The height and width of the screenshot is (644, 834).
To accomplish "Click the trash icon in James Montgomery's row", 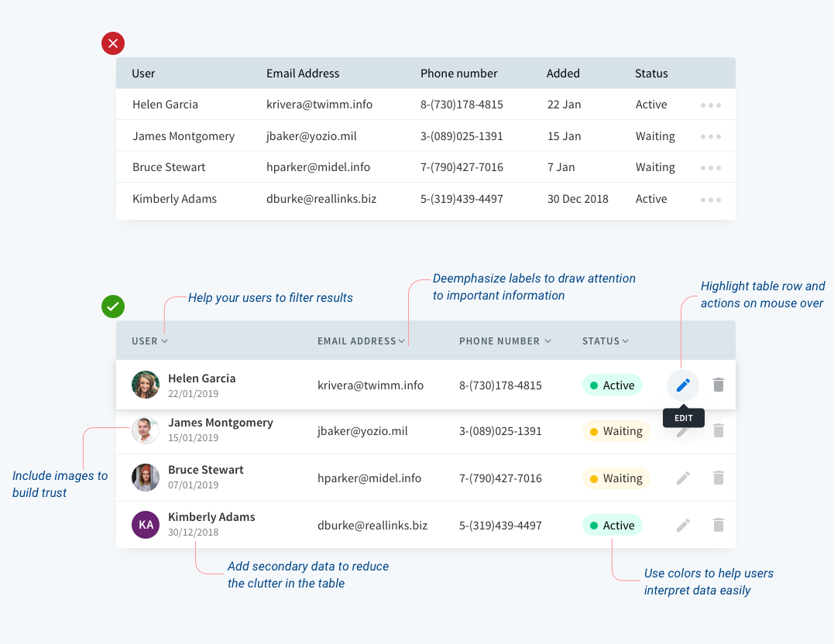I will click(718, 430).
